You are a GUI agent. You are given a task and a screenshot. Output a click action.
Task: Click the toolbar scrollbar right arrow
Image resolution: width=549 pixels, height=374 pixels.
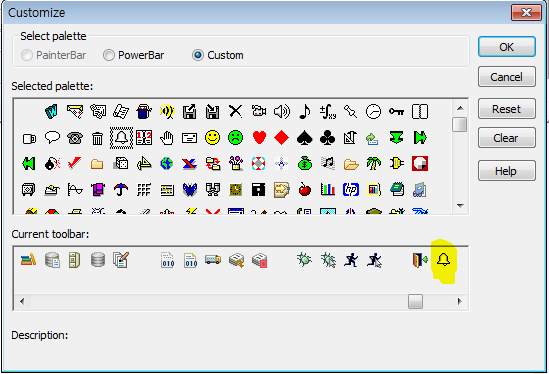460,301
